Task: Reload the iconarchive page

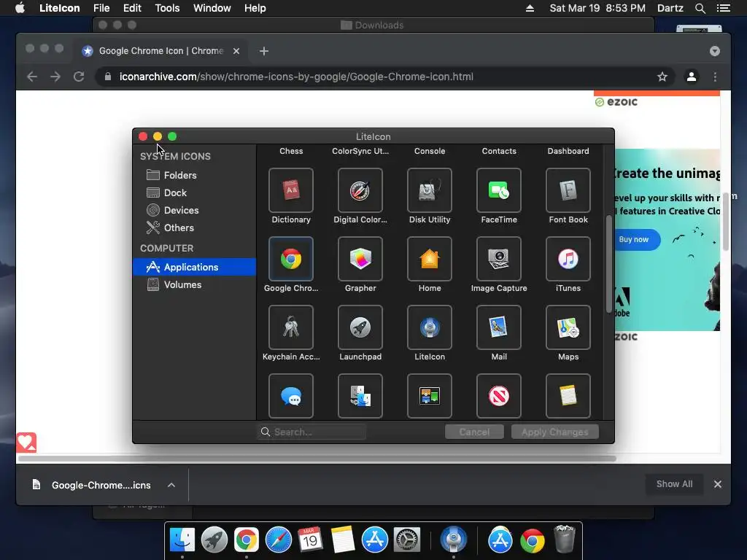Action: [79, 77]
